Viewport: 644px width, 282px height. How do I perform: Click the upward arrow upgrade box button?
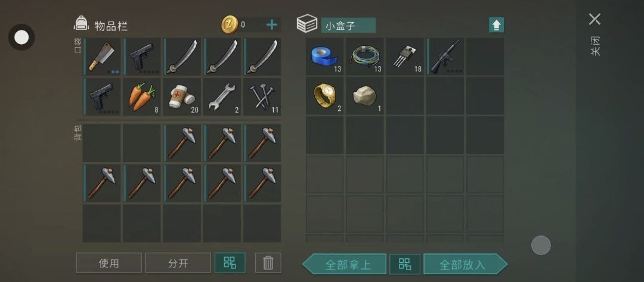click(496, 25)
